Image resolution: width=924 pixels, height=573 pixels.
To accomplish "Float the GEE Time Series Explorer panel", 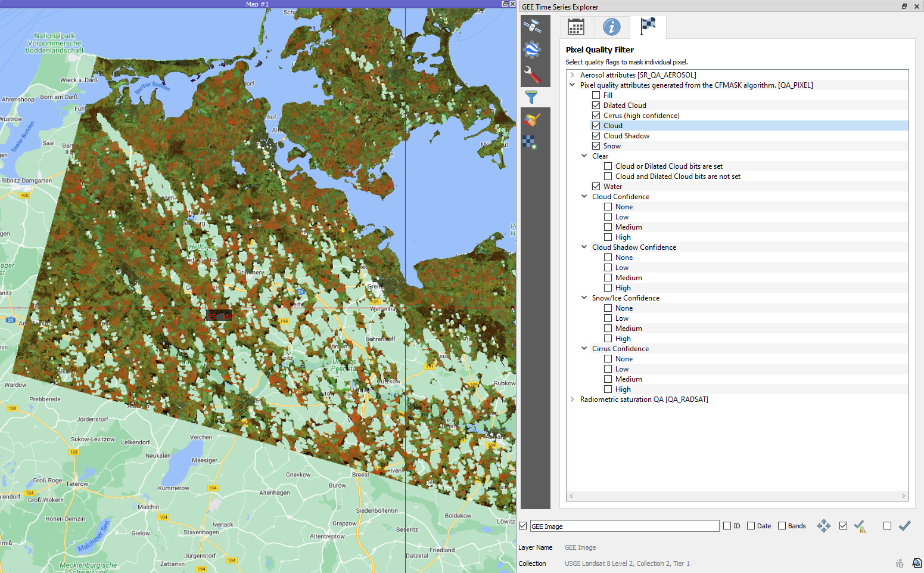I will pos(904,7).
